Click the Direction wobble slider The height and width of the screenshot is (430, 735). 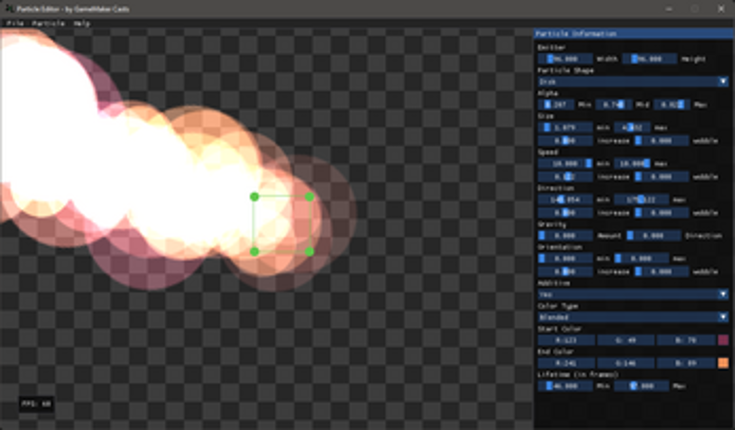pos(661,213)
